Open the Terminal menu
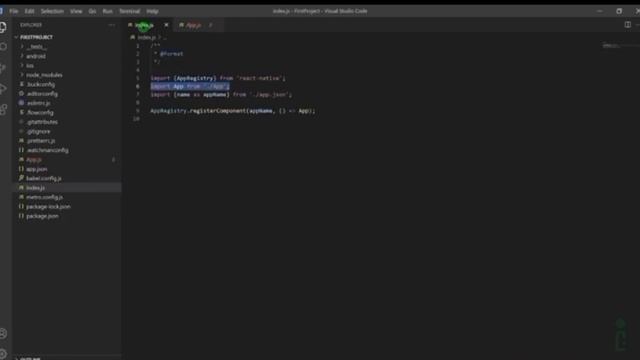Image resolution: width=640 pixels, height=360 pixels. coord(130,11)
